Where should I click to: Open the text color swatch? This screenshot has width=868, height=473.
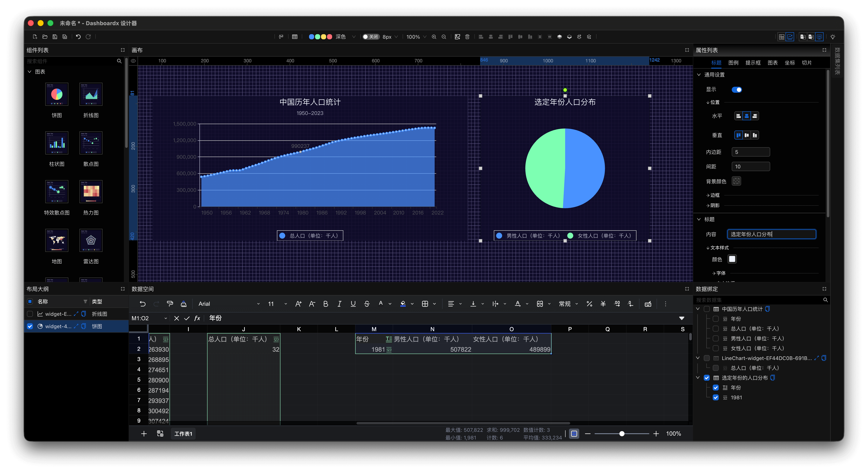point(732,259)
